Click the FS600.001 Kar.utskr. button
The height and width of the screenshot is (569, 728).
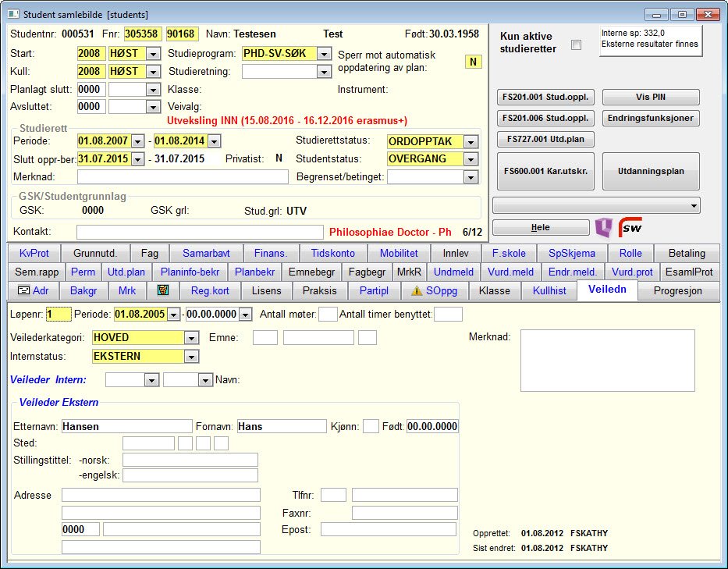pyautogui.click(x=545, y=171)
